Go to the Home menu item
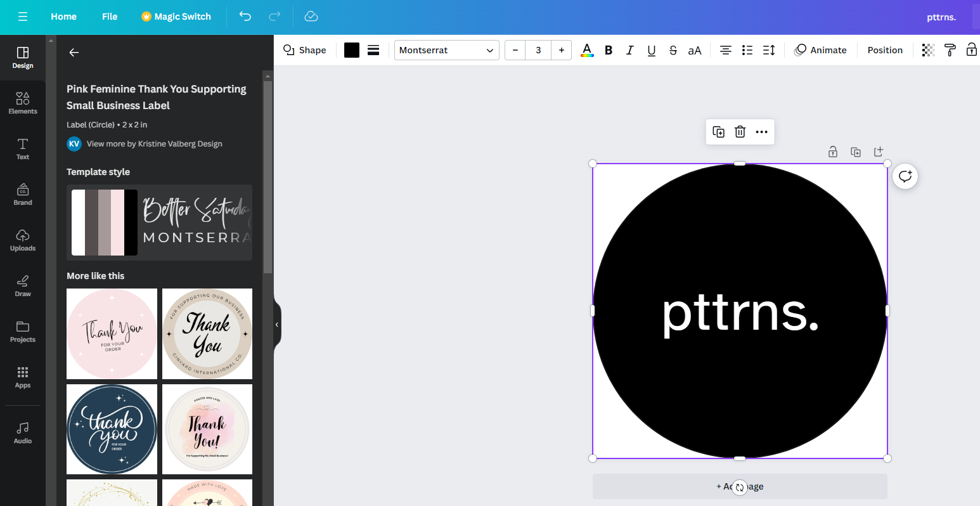Viewport: 980px width, 506px height. pyautogui.click(x=63, y=16)
